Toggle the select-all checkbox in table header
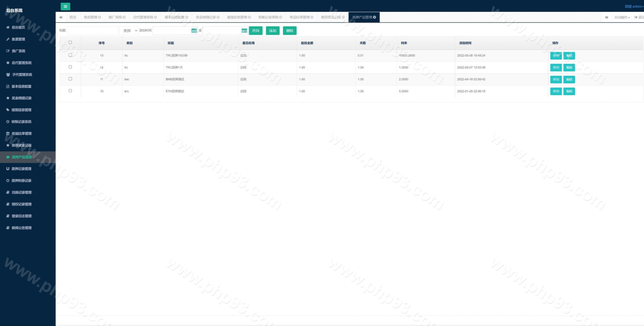The width and height of the screenshot is (644, 326). [70, 42]
